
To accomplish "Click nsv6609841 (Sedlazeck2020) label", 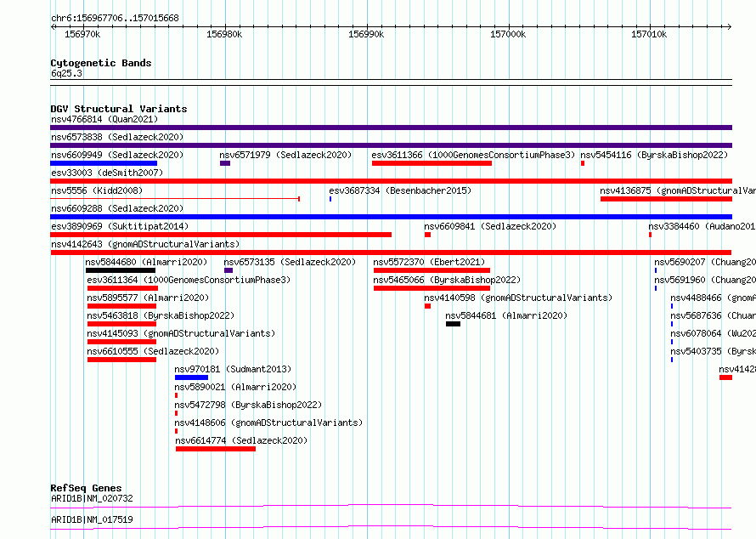I will [490, 226].
